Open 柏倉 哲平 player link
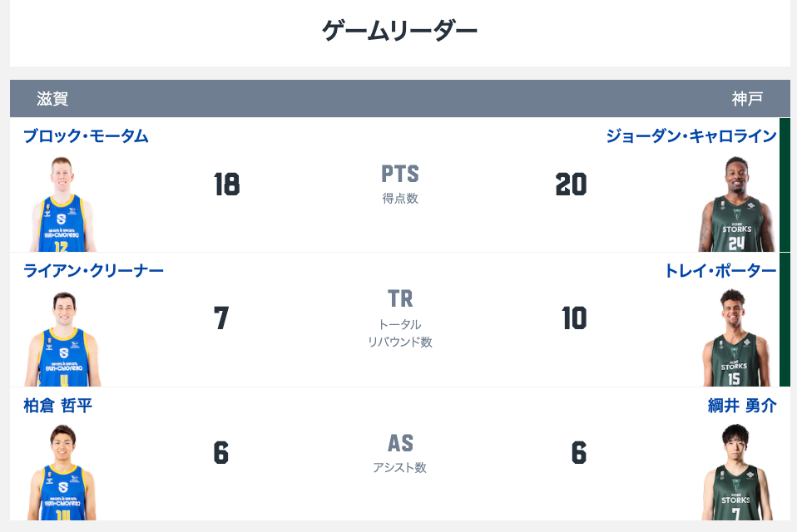The height and width of the screenshot is (532, 797). pyautogui.click(x=58, y=405)
